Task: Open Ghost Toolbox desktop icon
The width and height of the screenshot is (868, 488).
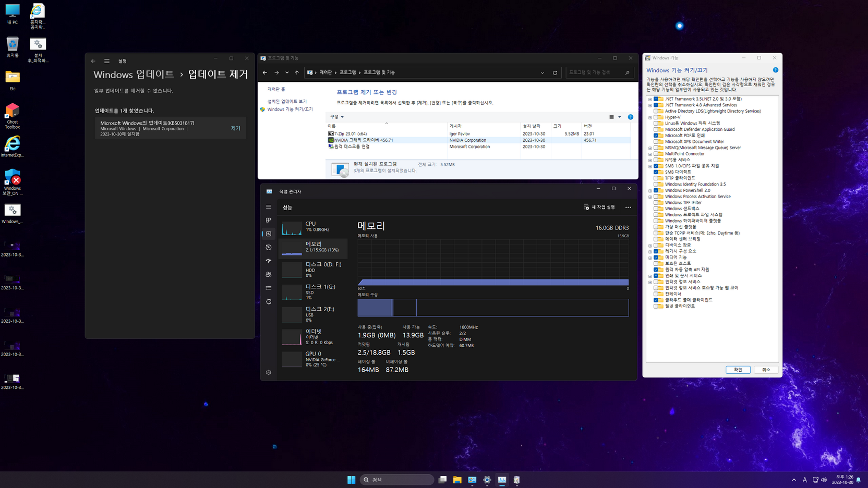Action: pos(13,116)
